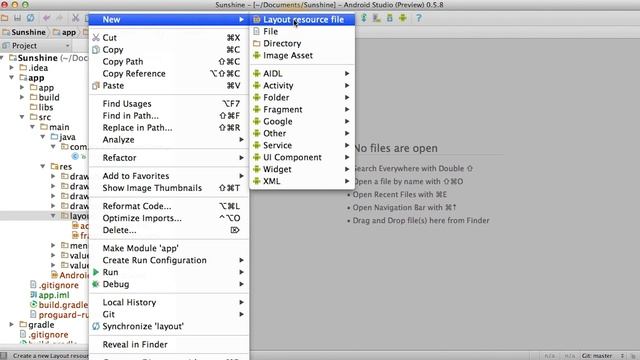The width and height of the screenshot is (640, 360).
Task: Click the Open folder toolbar icon
Action: pos(4,18)
